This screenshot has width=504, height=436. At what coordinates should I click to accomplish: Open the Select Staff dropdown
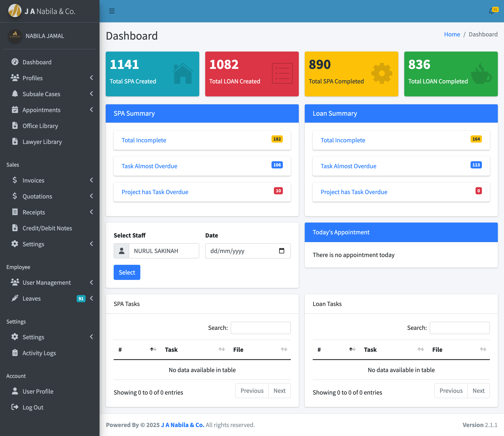coord(163,251)
